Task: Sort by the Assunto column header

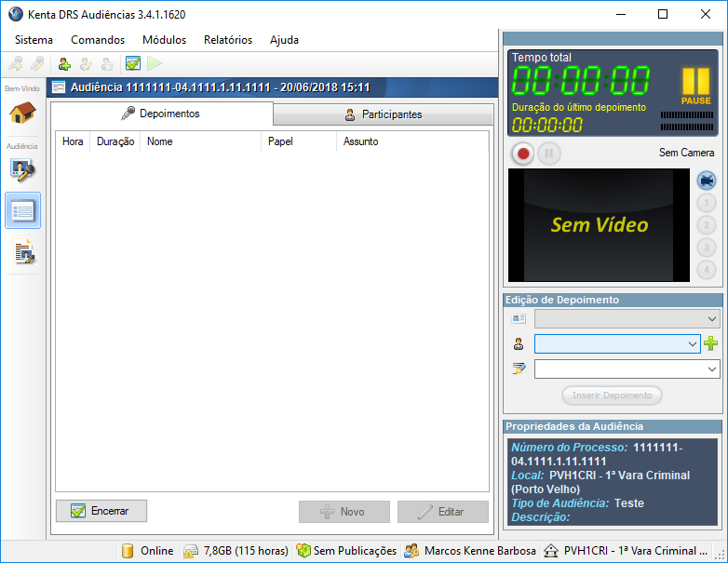Action: click(x=412, y=141)
